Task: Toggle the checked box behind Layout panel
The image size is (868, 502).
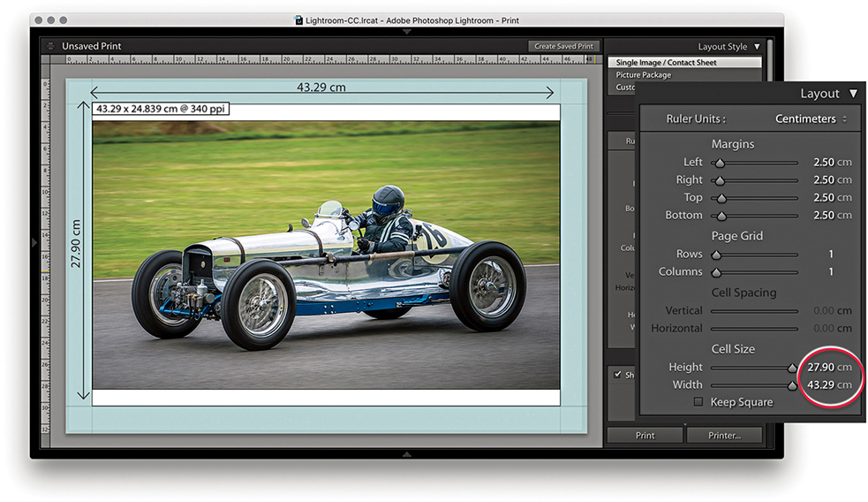Action: (618, 375)
